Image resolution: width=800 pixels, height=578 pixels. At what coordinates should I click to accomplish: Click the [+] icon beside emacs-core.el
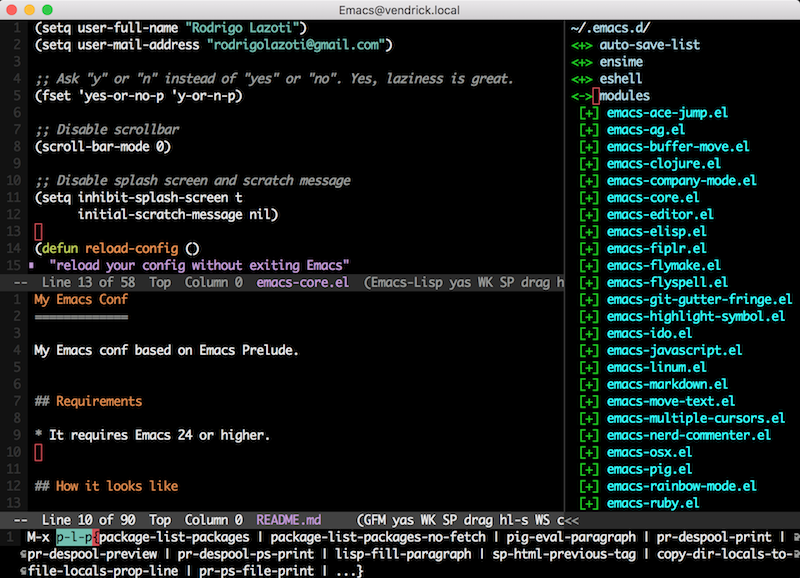(589, 198)
